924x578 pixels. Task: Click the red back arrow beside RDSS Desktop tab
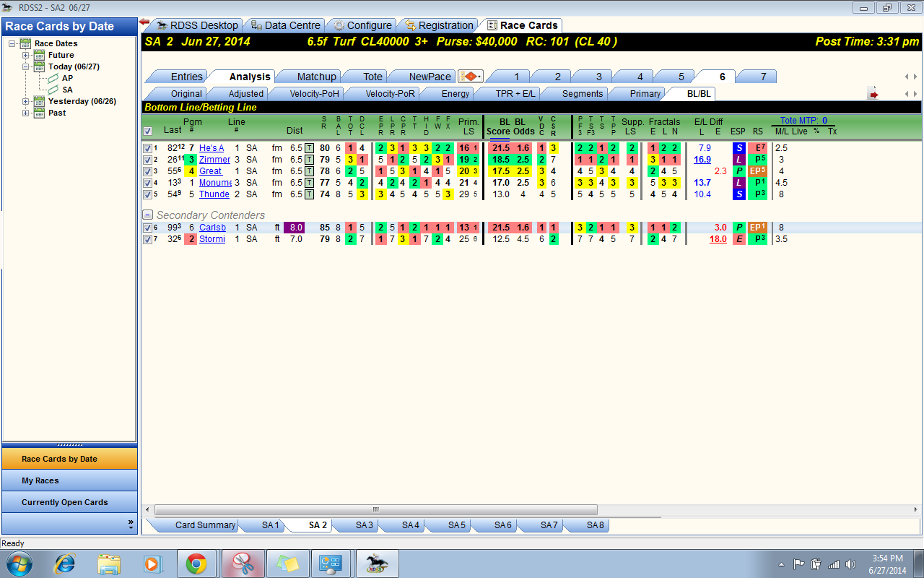[x=144, y=22]
